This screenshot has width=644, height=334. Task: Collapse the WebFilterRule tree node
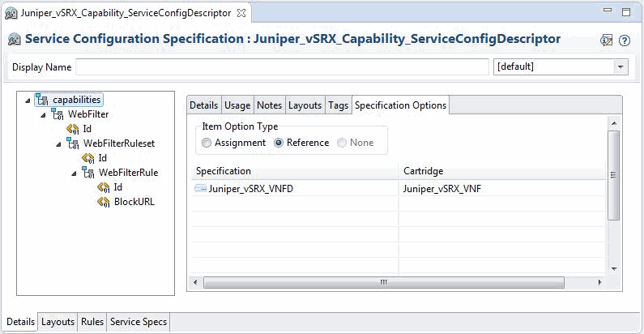coord(74,173)
